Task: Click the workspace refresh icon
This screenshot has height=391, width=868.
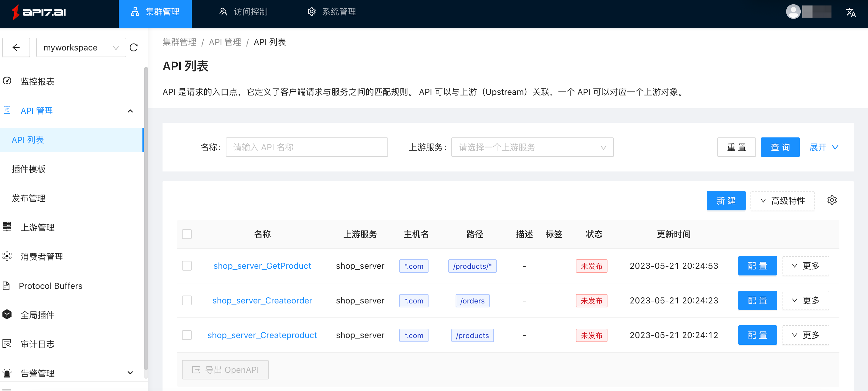Action: click(134, 47)
